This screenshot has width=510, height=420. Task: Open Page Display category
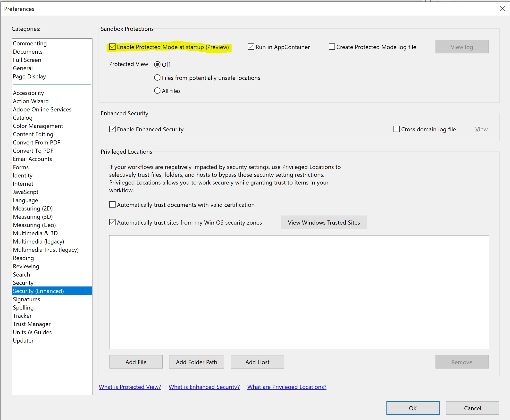(29, 76)
